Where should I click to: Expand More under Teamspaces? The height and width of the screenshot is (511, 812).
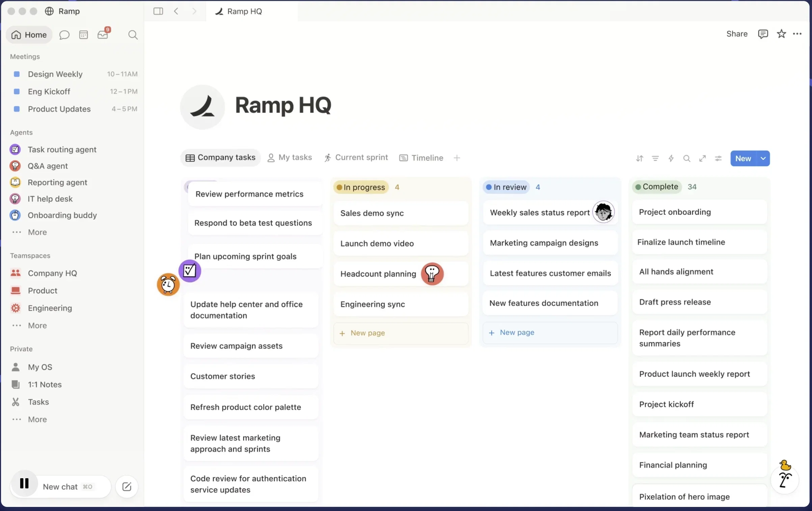(37, 326)
